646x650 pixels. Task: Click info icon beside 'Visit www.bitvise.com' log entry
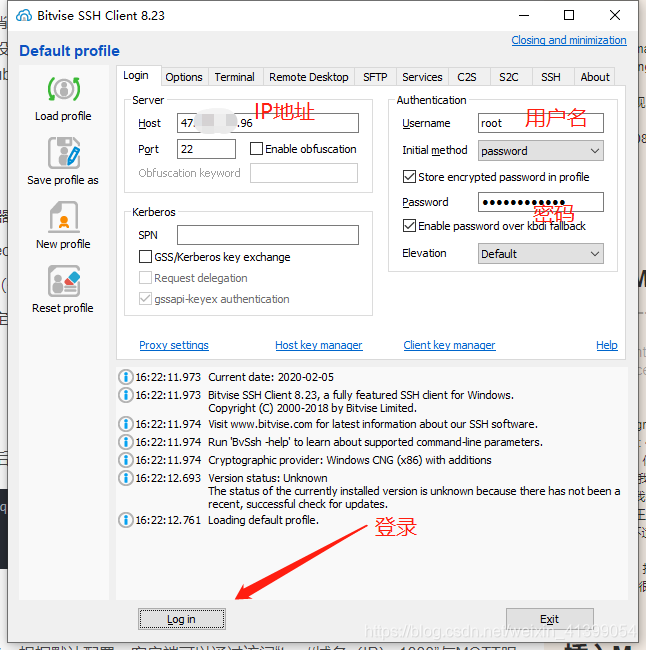point(126,424)
